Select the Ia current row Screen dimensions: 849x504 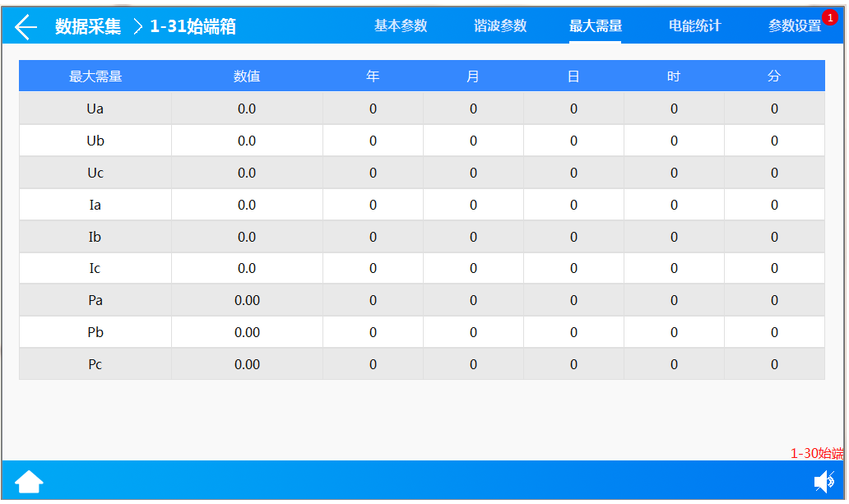[95, 204]
